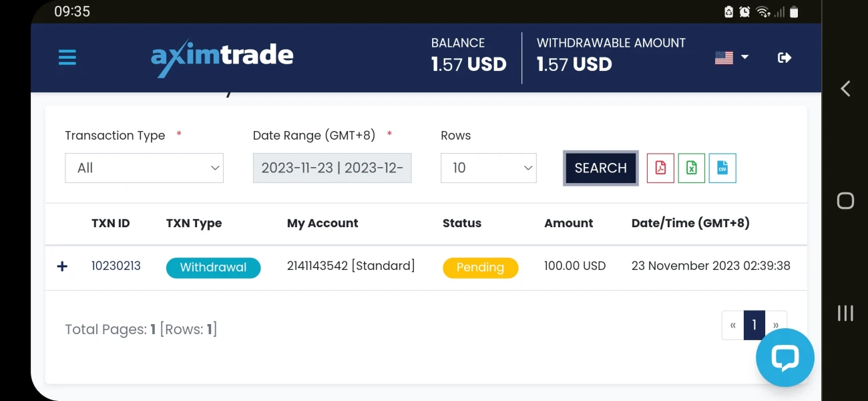Viewport: 868px width, 401px height.
Task: Open the live chat bubble
Action: click(785, 358)
